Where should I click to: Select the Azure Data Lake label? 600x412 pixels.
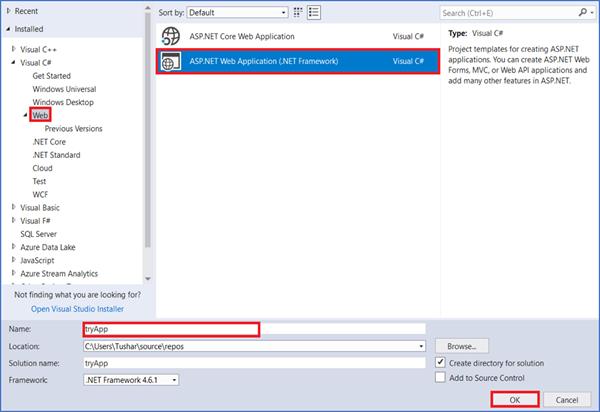[x=48, y=247]
